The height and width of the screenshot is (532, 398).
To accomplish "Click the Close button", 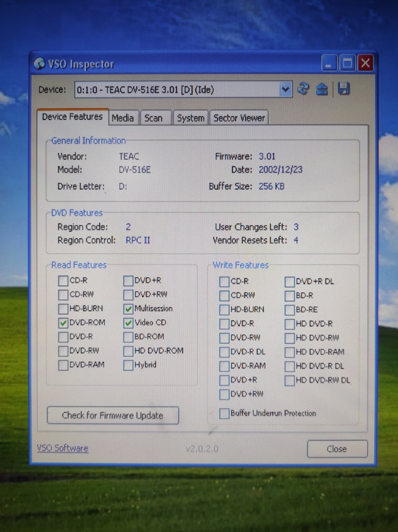I will pos(337,449).
